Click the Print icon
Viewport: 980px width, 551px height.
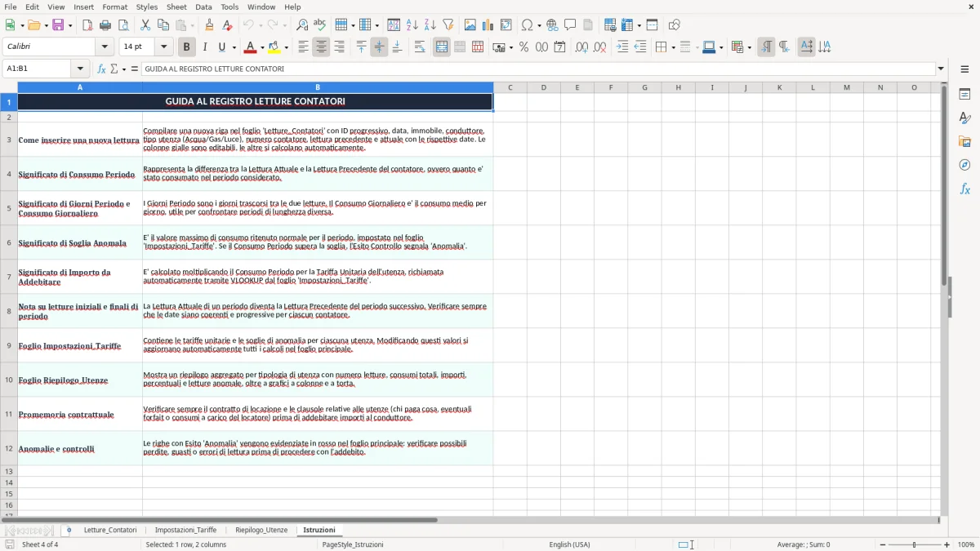pyautogui.click(x=105, y=25)
